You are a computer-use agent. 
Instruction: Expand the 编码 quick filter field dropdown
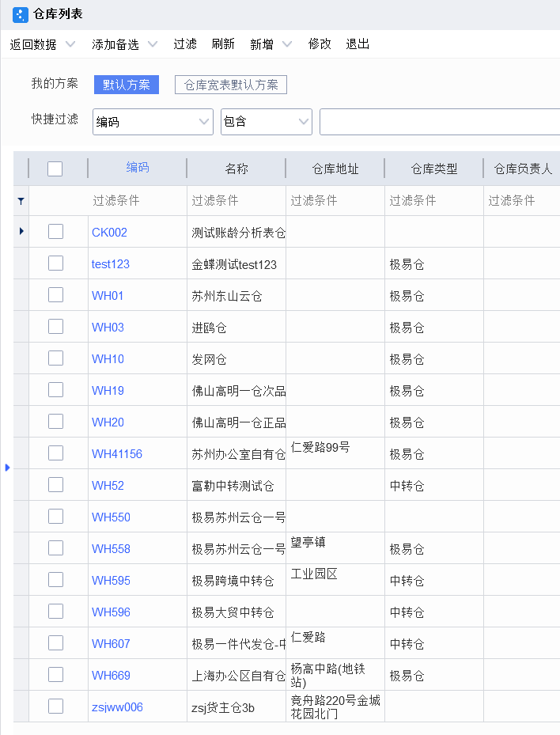[x=204, y=122]
